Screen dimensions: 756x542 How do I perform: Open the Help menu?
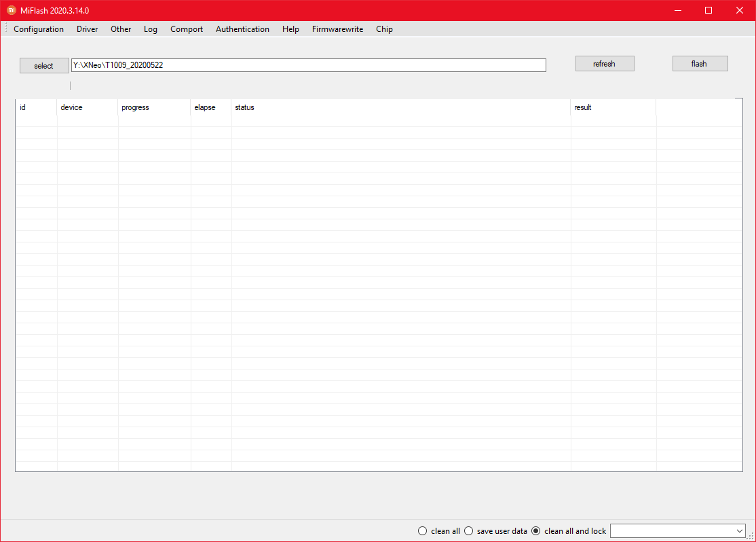click(x=290, y=29)
